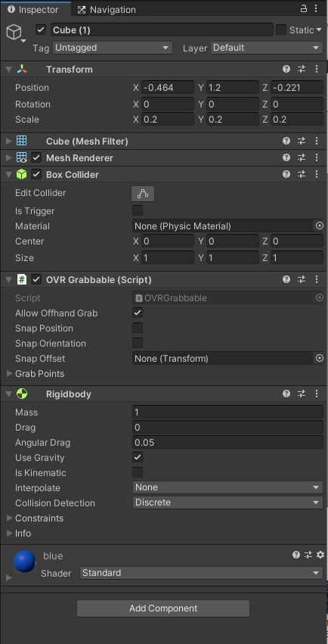The height and width of the screenshot is (644, 328).
Task: Click the Mass input field
Action: [x=227, y=412]
